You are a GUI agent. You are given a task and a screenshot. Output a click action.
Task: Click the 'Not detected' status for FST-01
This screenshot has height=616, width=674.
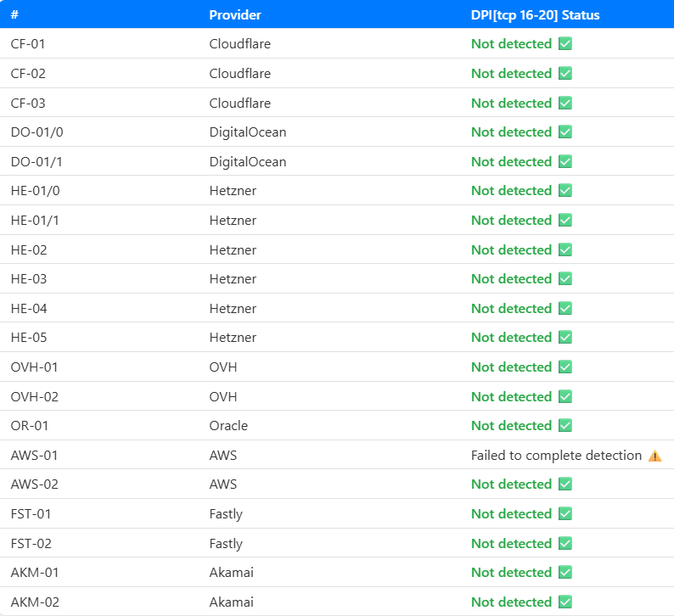511,514
